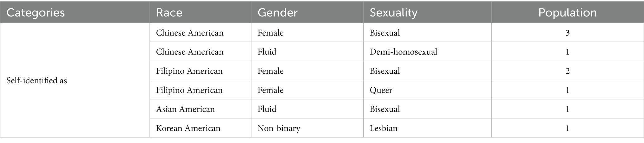Click Female in the first data row
The width and height of the screenshot is (644, 143).
click(x=270, y=33)
